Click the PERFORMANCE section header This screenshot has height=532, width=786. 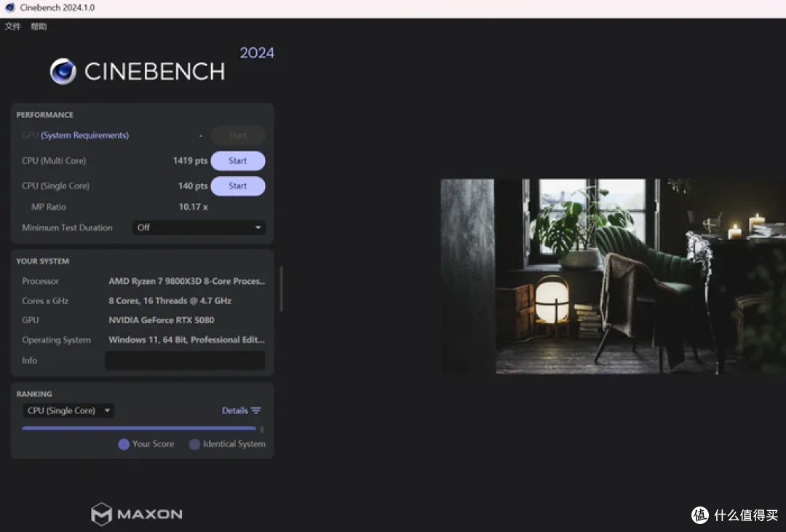pos(44,115)
